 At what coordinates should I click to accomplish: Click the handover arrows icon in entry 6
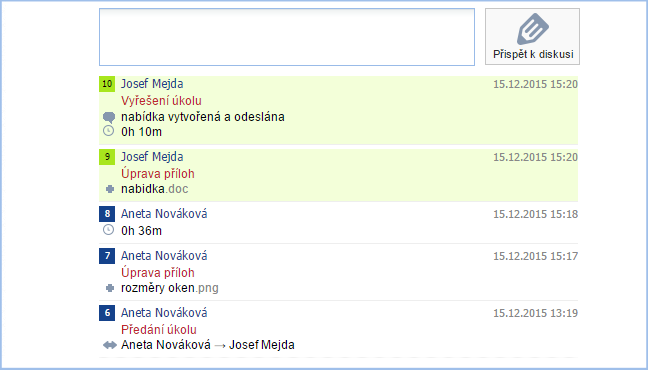pos(110,345)
